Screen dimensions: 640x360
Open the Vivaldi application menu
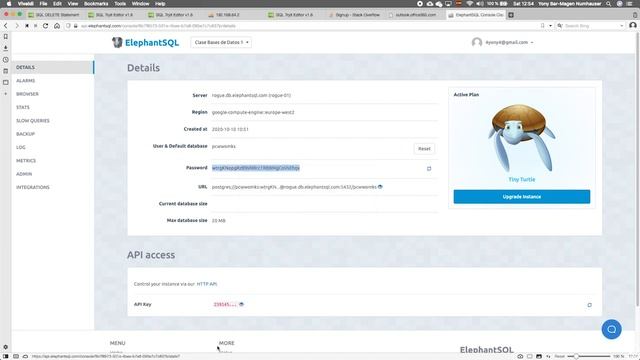tap(25, 4)
